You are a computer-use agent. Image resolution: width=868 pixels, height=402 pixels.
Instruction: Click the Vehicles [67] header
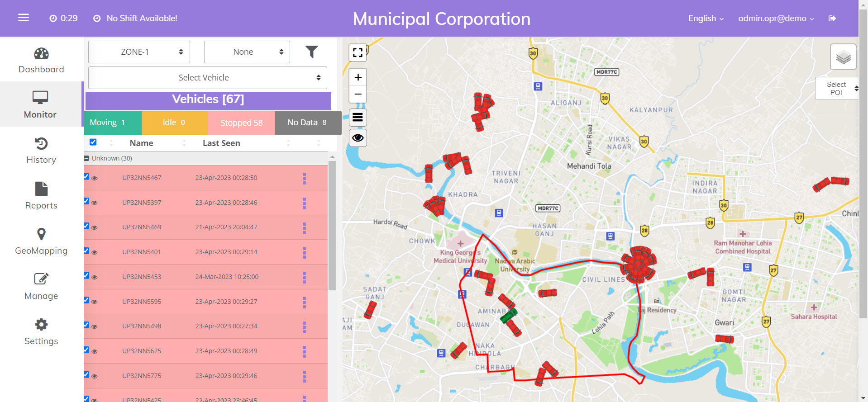click(x=208, y=100)
